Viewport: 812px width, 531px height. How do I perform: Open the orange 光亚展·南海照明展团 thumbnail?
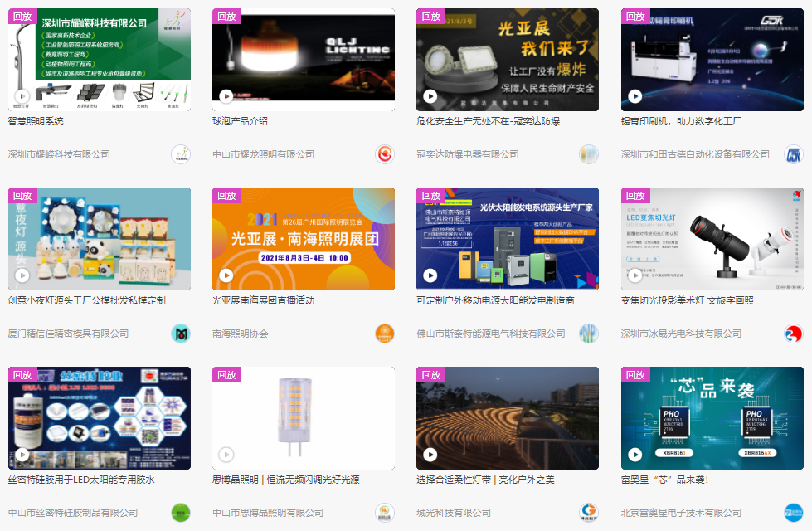pos(304,239)
